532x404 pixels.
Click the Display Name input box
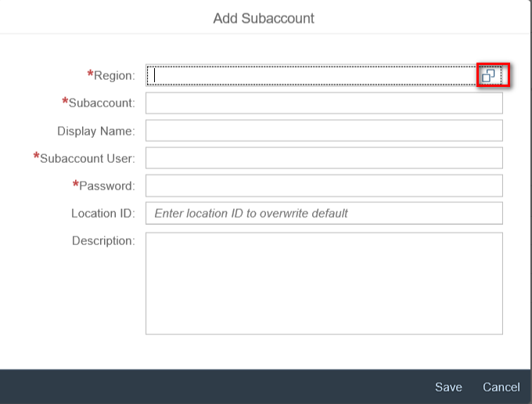pyautogui.click(x=324, y=131)
